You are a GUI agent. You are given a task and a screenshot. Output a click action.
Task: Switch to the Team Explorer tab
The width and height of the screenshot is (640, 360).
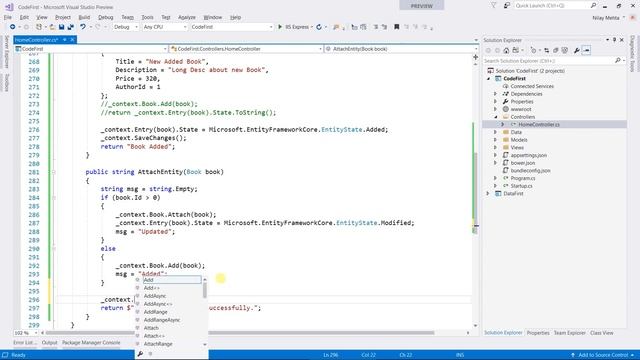(569, 333)
